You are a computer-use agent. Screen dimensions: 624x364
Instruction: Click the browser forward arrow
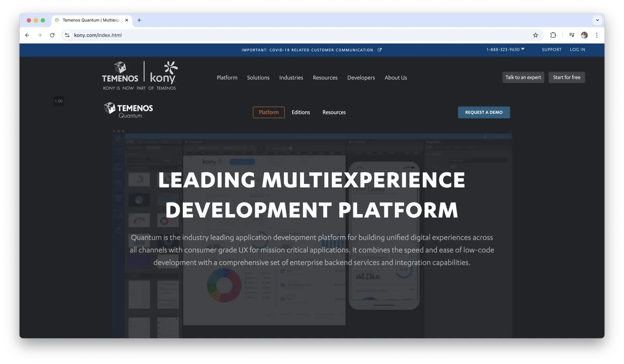(x=40, y=35)
